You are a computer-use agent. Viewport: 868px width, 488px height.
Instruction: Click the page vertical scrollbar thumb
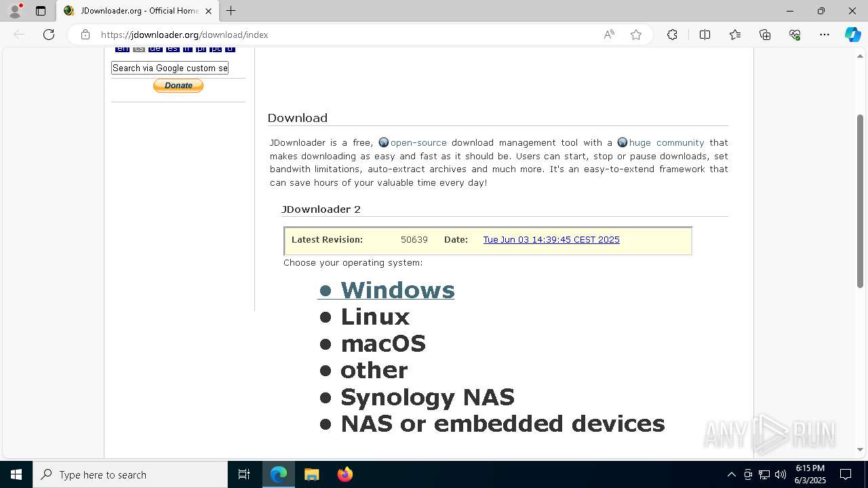click(861, 201)
